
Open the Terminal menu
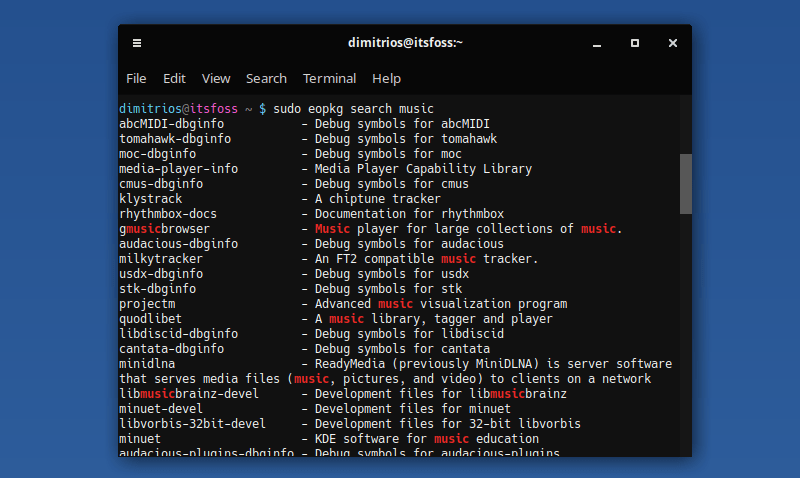(x=330, y=79)
